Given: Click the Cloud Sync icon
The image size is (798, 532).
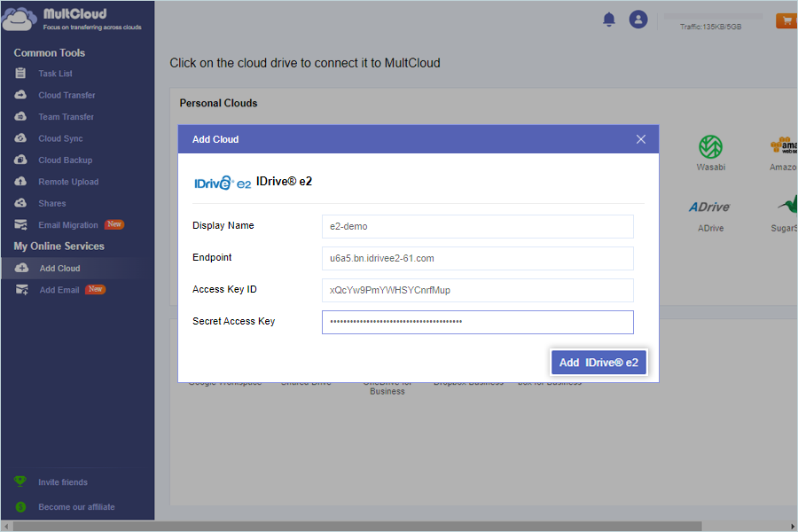Looking at the screenshot, I should 20,138.
